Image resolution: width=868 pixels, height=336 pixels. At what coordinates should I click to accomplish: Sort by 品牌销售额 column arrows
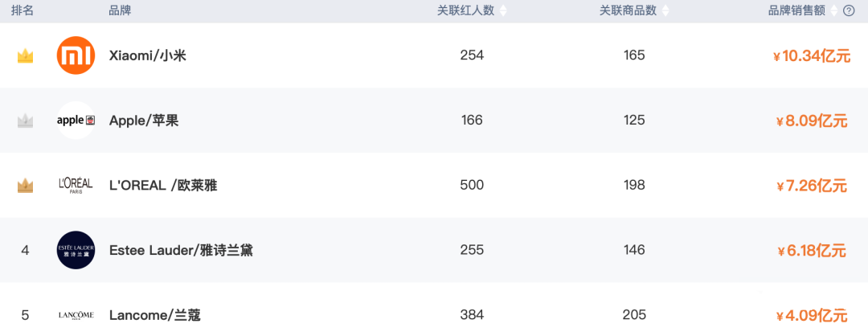coord(834,10)
